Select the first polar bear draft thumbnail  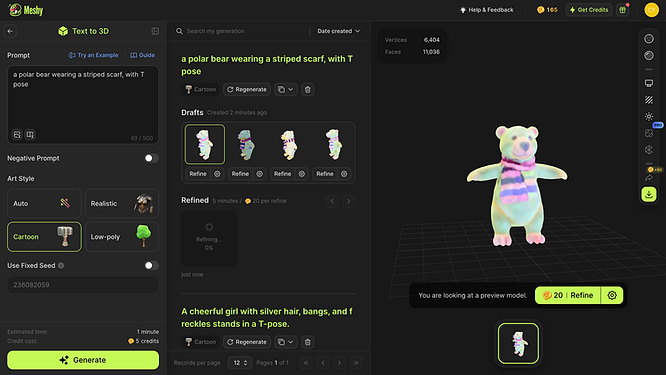(205, 144)
